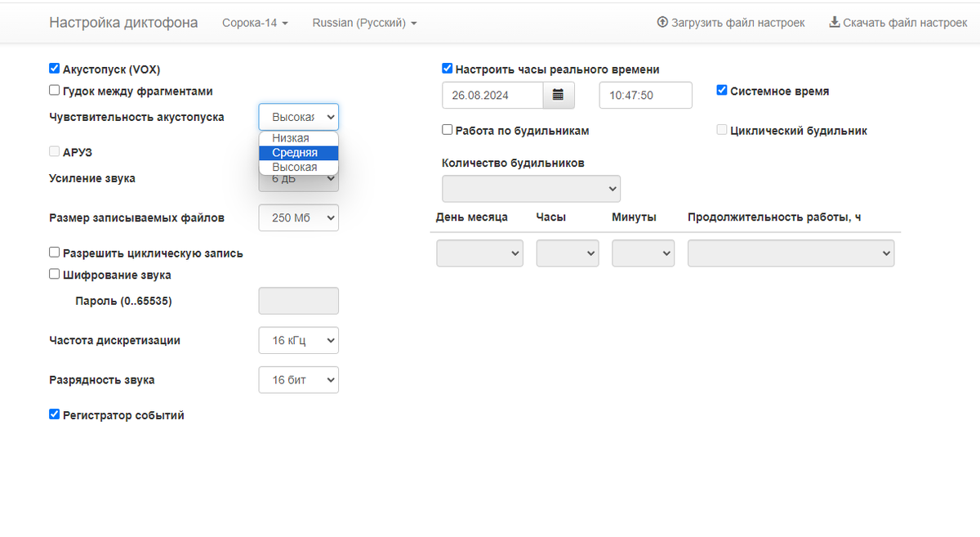The height and width of the screenshot is (537, 980).
Task: Open the 'Размер записываемых файлов' dropdown
Action: [x=298, y=217]
